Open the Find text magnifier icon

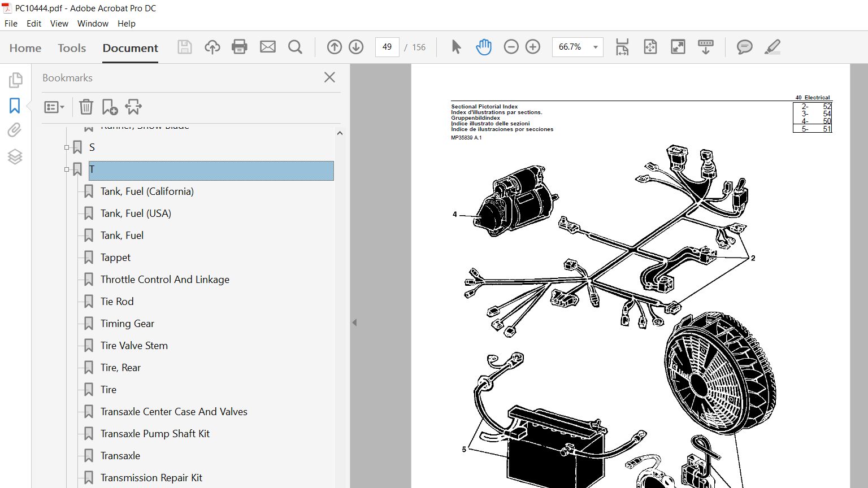pos(295,47)
